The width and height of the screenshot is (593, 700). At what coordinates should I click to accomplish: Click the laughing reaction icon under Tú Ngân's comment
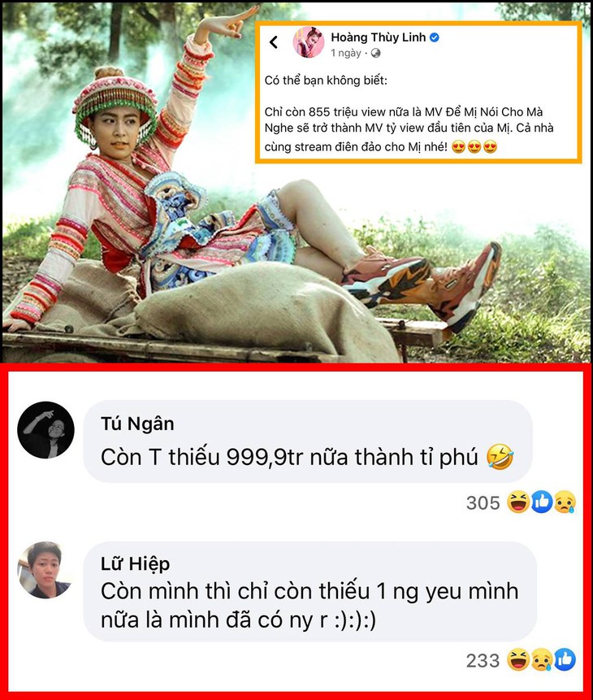pyautogui.click(x=518, y=502)
